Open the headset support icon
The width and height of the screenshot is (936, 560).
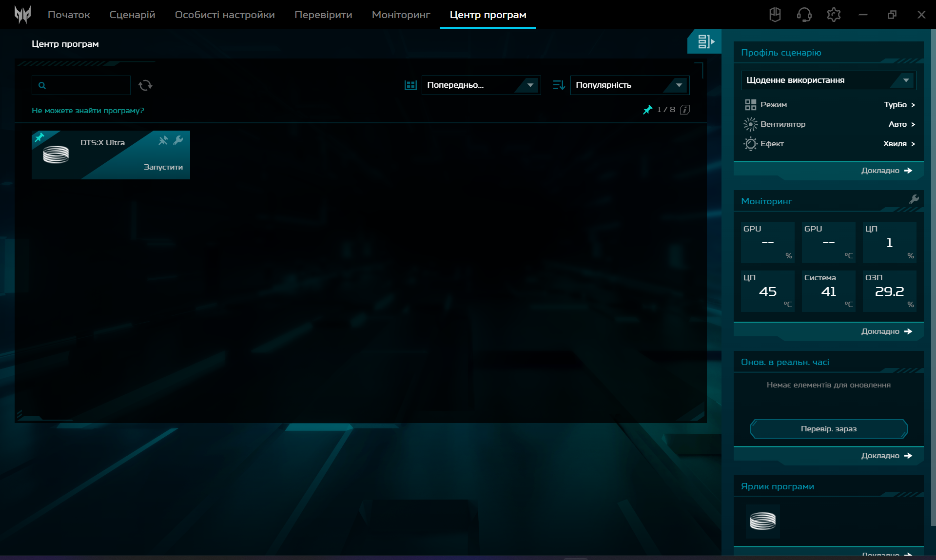pyautogui.click(x=804, y=15)
